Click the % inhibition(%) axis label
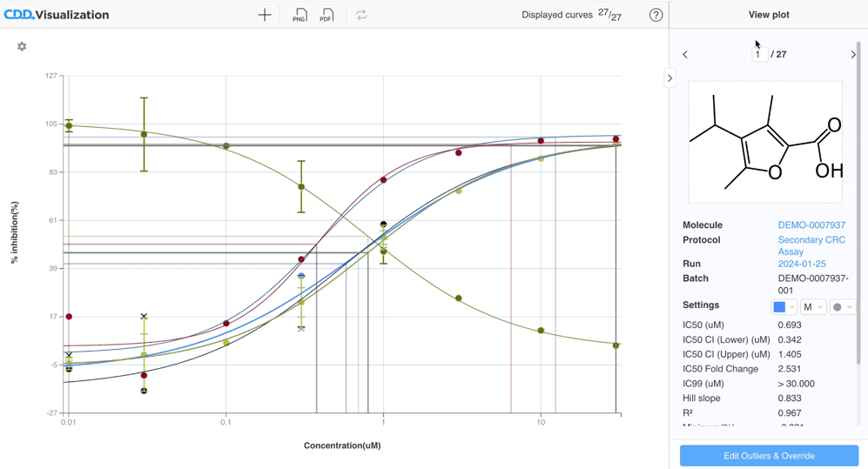 click(x=15, y=232)
